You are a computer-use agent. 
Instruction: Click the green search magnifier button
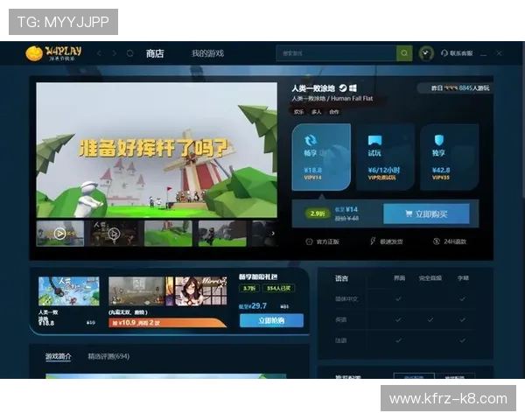click(x=404, y=53)
